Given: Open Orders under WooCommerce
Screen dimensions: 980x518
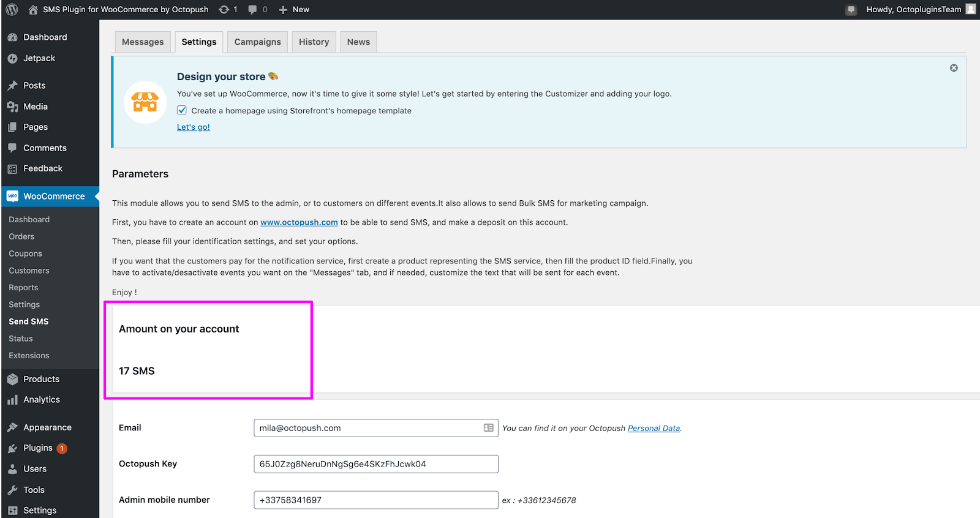Looking at the screenshot, I should 21,237.
